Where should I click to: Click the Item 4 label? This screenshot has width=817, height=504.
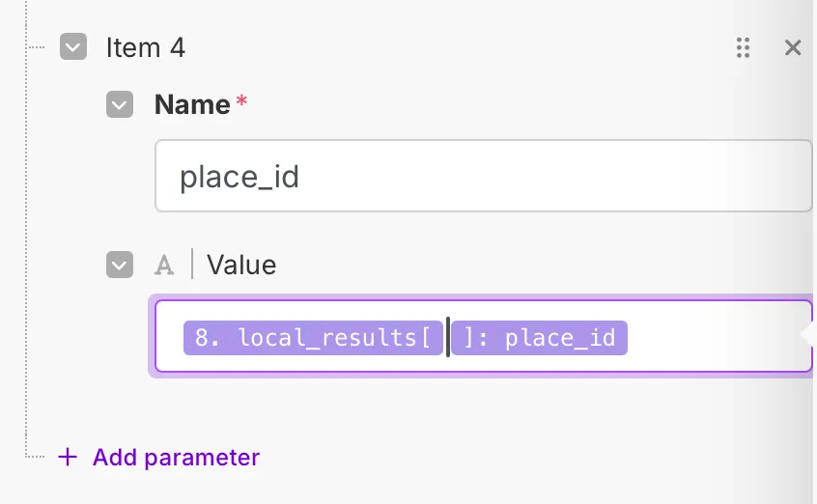(x=145, y=47)
